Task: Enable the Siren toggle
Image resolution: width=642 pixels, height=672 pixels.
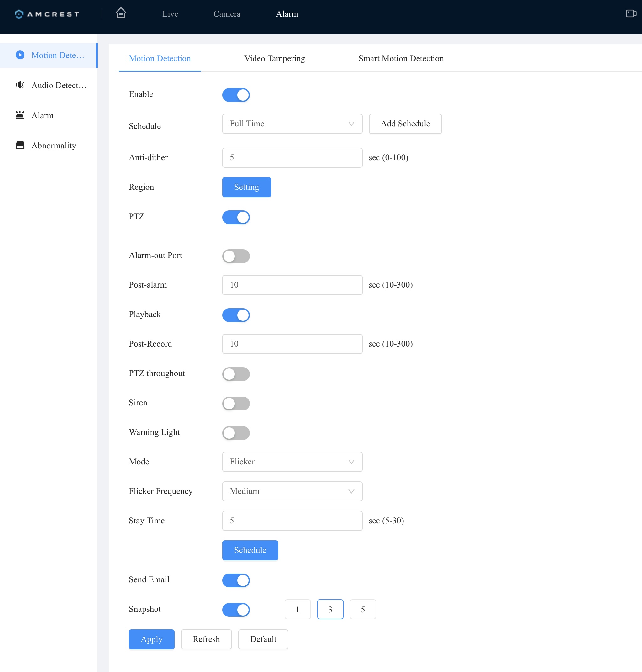Action: [x=236, y=403]
